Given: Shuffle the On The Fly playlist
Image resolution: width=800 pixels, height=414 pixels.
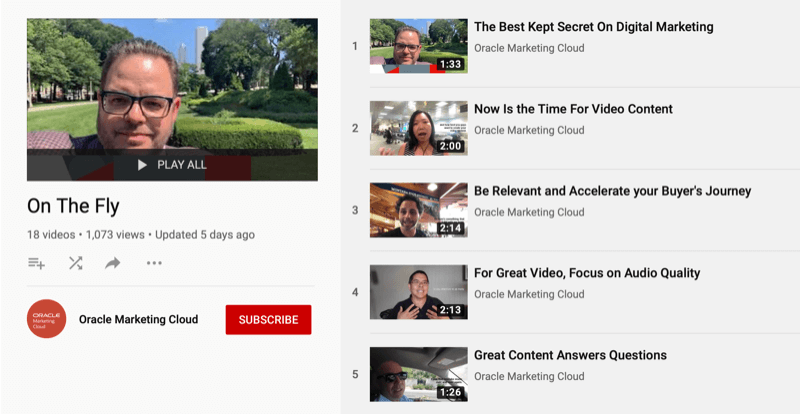Looking at the screenshot, I should [76, 263].
